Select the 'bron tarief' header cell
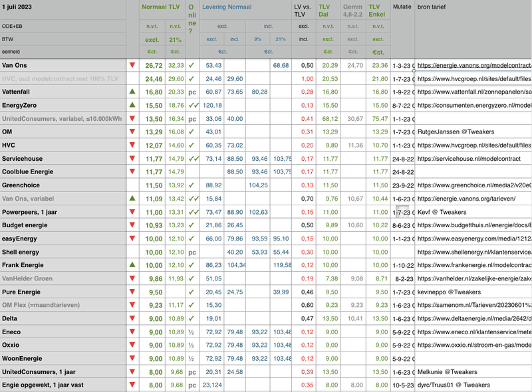 click(431, 7)
